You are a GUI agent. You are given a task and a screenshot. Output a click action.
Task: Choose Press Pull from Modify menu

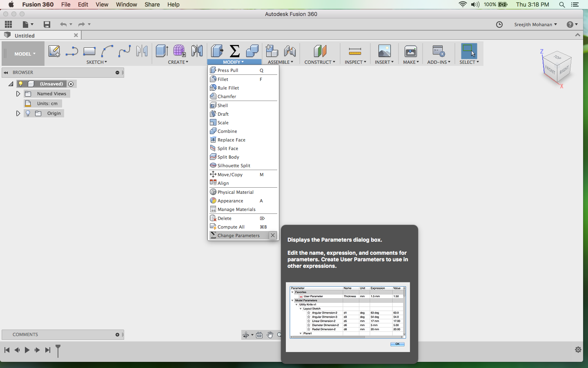[x=243, y=70]
